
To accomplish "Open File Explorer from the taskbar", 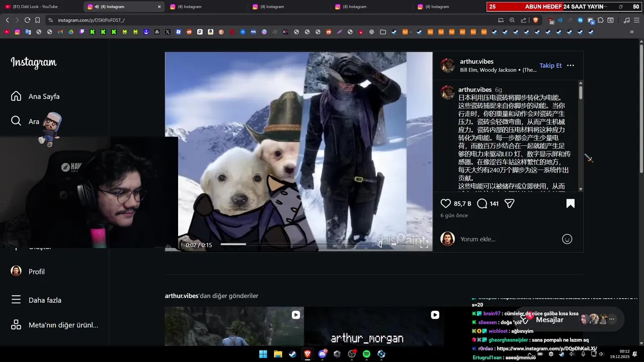I will tap(278, 354).
